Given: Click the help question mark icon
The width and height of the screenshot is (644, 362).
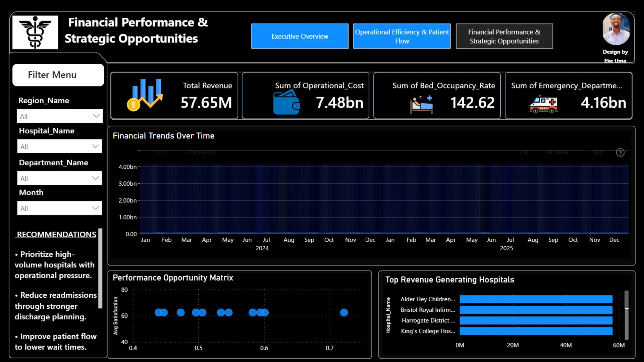Looking at the screenshot, I should [x=620, y=153].
